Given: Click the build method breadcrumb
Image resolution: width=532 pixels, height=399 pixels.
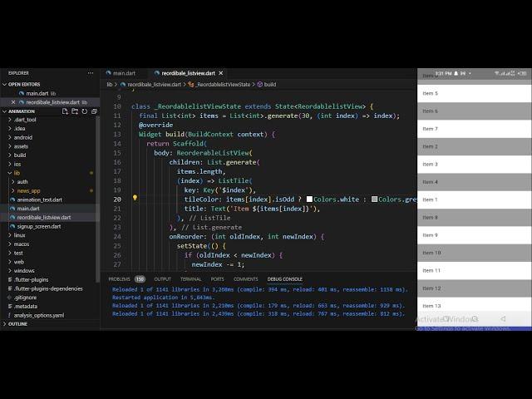Looking at the screenshot, I should (x=267, y=85).
